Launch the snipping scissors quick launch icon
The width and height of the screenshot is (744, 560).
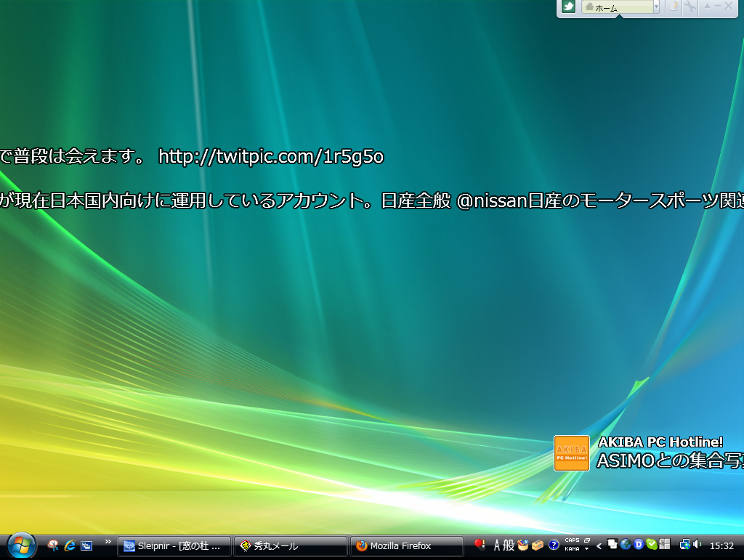coord(53,545)
